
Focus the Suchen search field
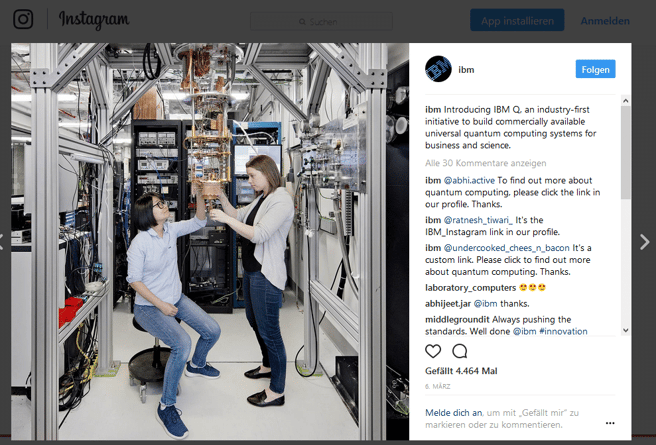click(x=321, y=21)
